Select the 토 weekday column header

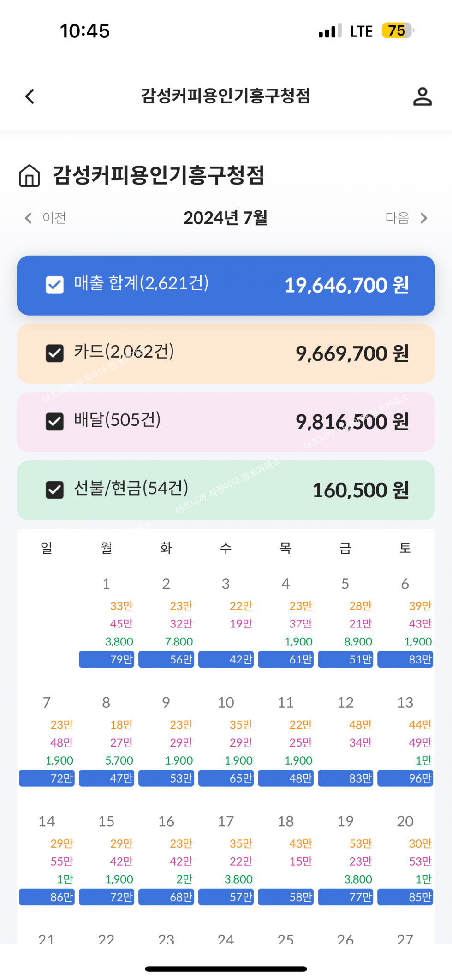click(x=405, y=548)
